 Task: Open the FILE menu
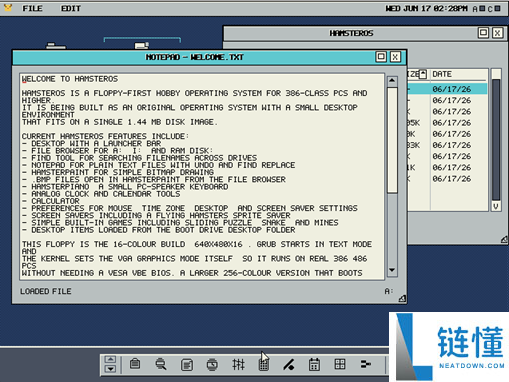pos(32,8)
